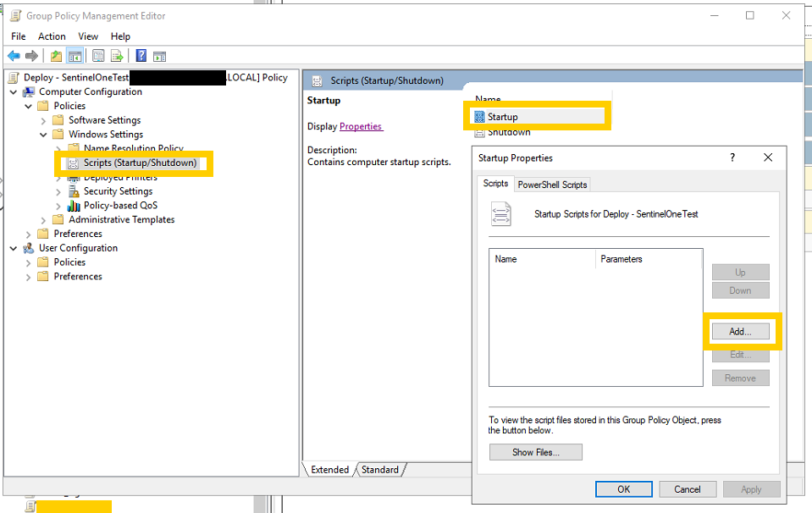
Task: Toggle the Show/Hide Console Tree icon
Action: point(75,56)
